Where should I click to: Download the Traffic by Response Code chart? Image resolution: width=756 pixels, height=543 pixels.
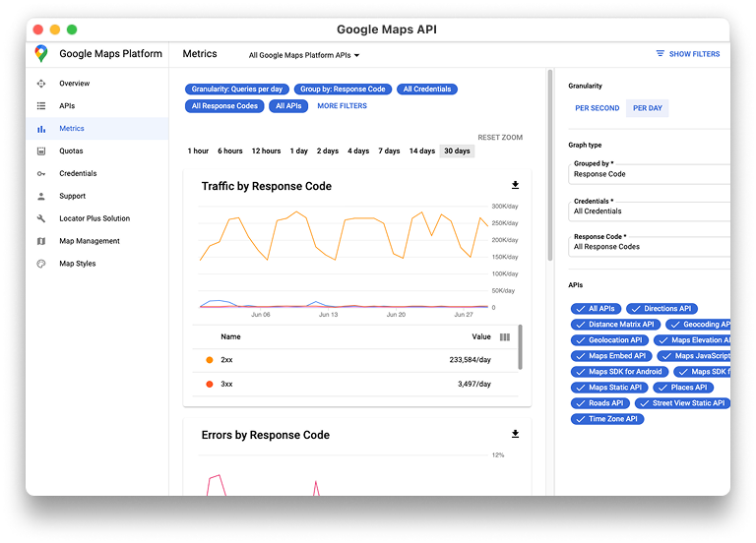pos(515,185)
